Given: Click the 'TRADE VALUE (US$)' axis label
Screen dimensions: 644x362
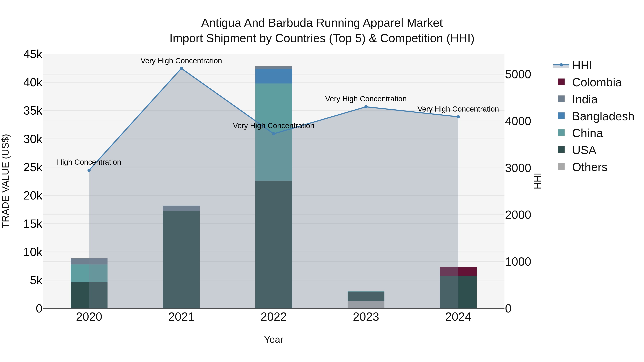Looking at the screenshot, I should [6, 181].
